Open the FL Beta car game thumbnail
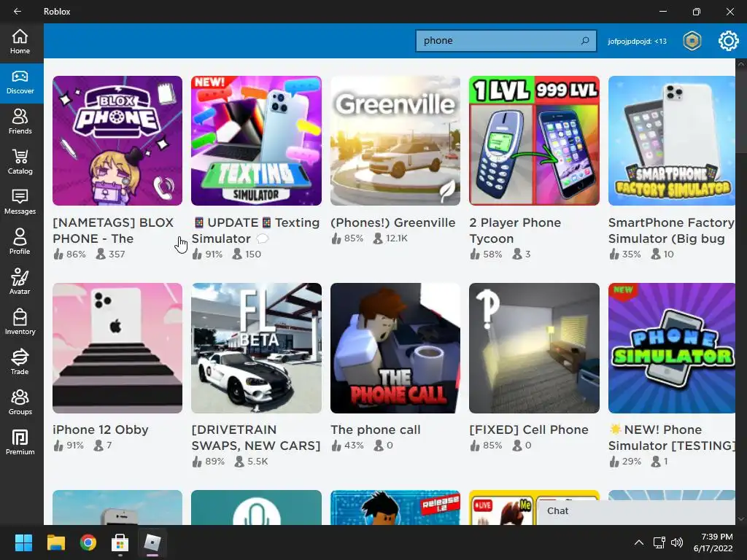 click(x=256, y=348)
